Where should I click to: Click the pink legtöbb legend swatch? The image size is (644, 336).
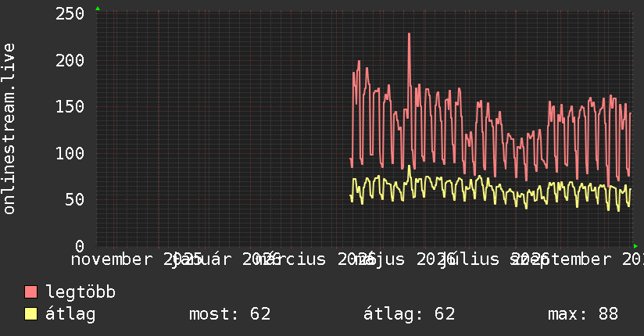click(30, 291)
